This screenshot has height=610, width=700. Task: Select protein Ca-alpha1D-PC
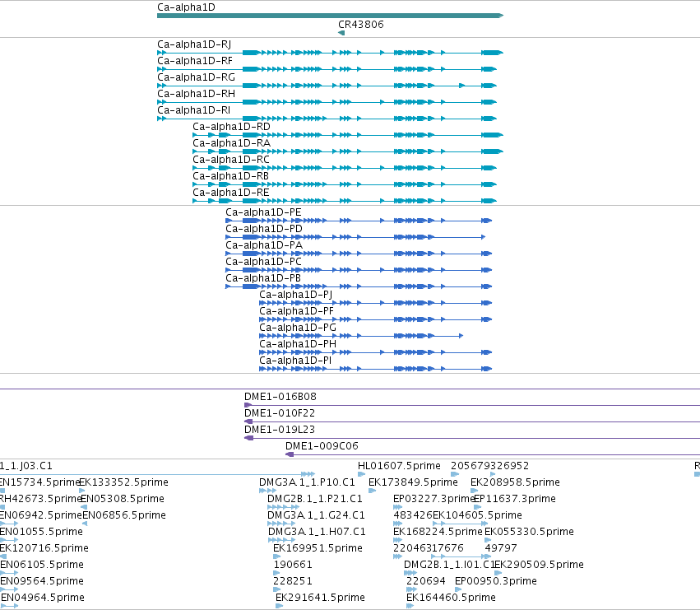tap(263, 262)
